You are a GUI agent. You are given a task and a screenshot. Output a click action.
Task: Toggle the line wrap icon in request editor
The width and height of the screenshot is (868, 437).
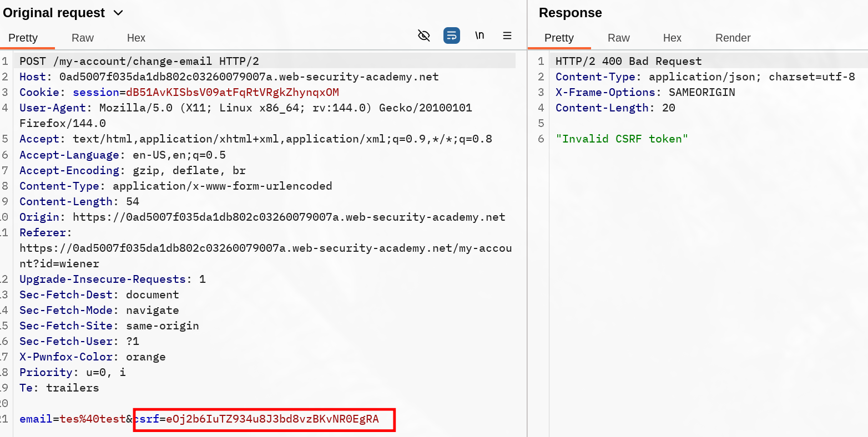point(451,35)
